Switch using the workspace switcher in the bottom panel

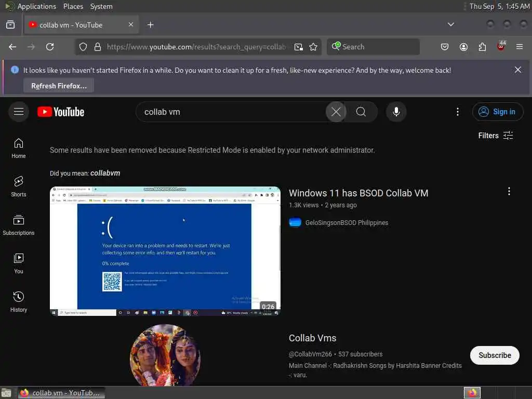(x=472, y=393)
